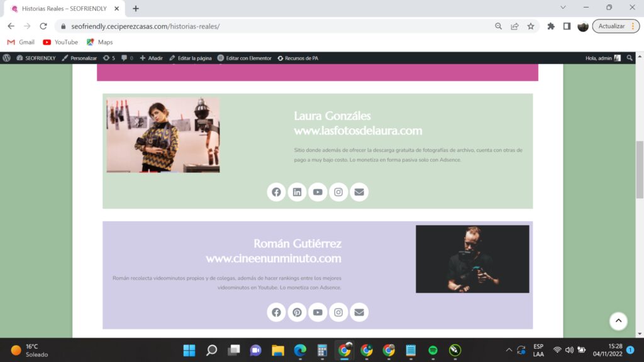
Task: Open Instagram icon in Román Gutiérrez card
Action: pos(338,312)
